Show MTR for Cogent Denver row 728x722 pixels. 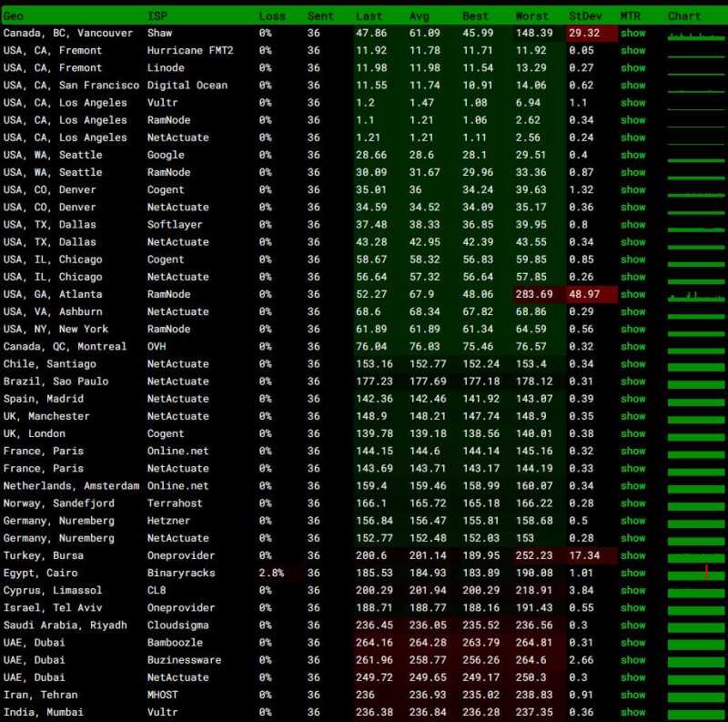632,190
